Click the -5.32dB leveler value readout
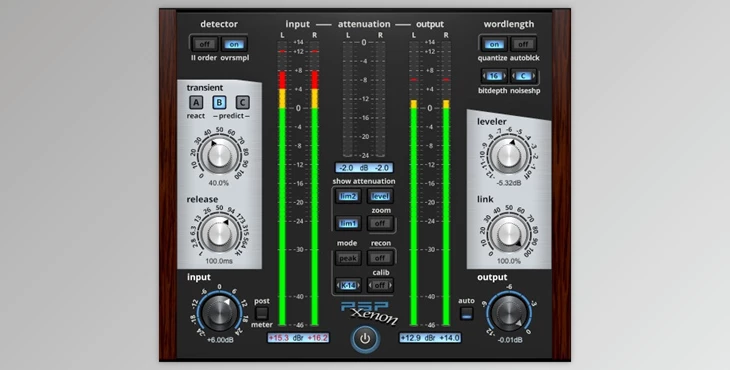This screenshot has width=730, height=370. coord(509,183)
